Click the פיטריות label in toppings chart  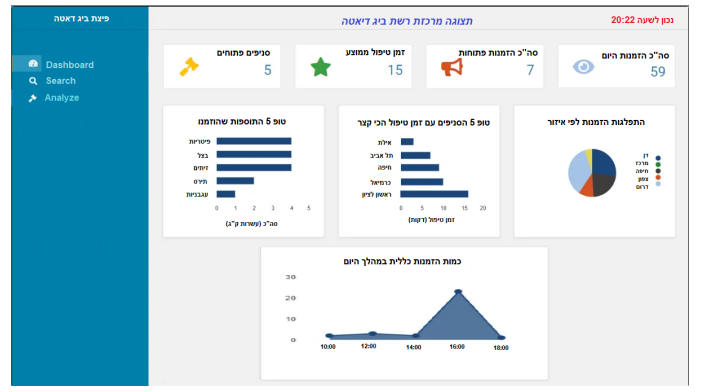pyautogui.click(x=199, y=141)
